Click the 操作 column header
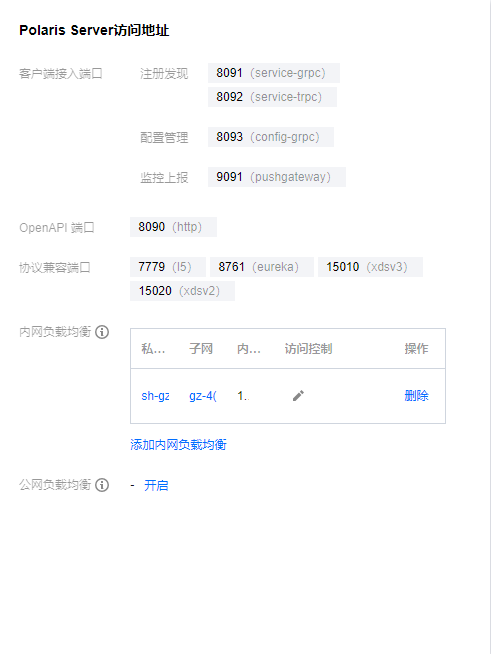This screenshot has width=491, height=654. tap(416, 349)
